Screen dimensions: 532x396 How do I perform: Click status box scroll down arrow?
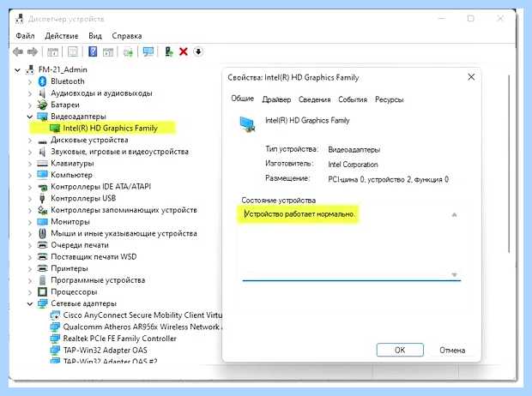coord(454,274)
